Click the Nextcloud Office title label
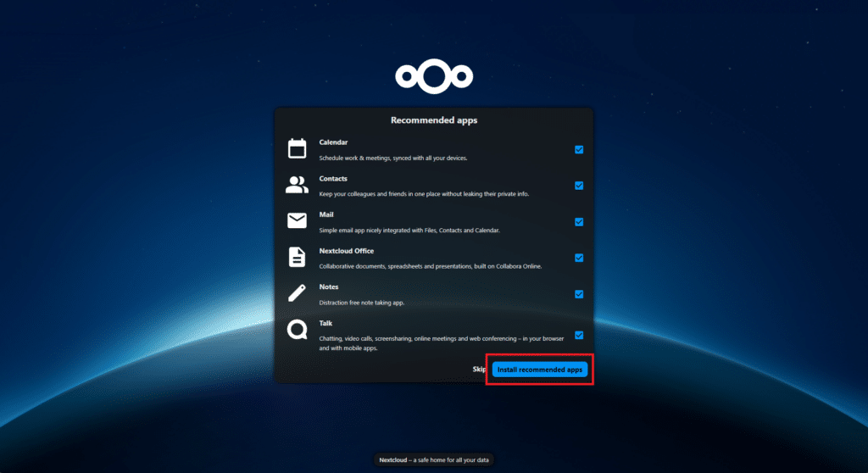 pyautogui.click(x=346, y=251)
